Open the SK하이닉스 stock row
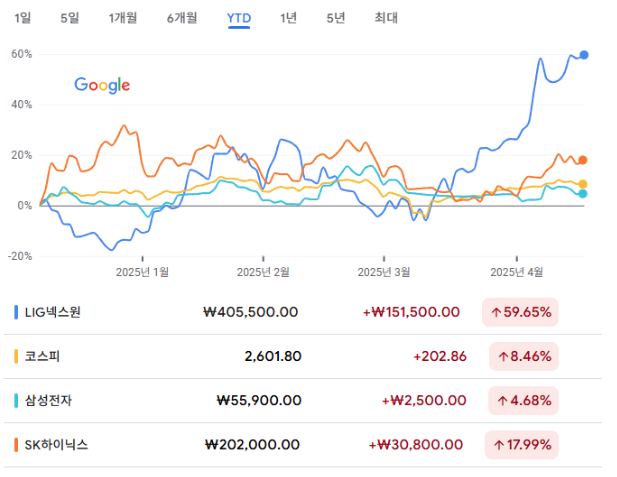 click(303, 445)
